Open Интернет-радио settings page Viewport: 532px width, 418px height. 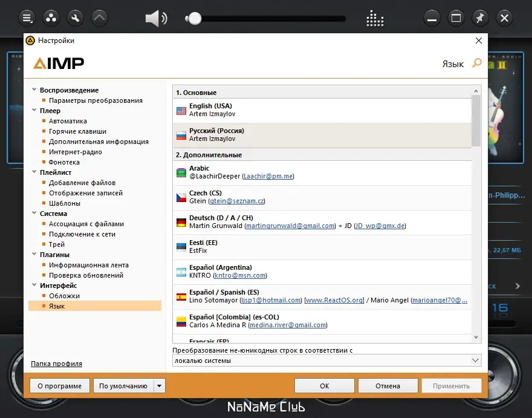pyautogui.click(x=76, y=152)
